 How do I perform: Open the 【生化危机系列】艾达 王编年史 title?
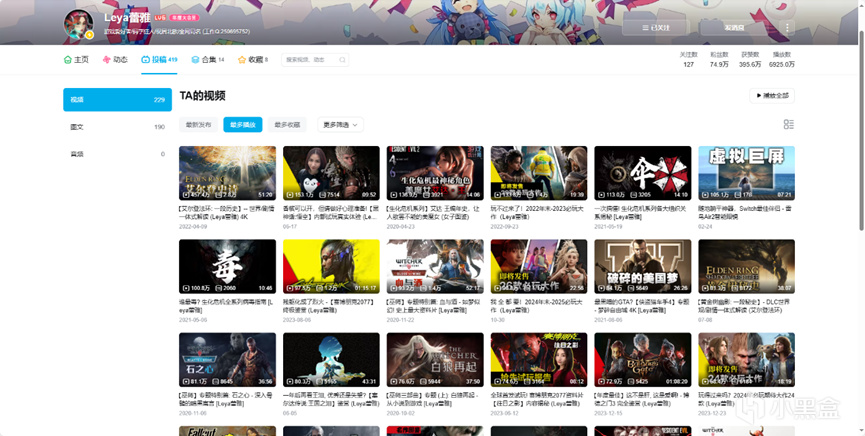click(434, 213)
